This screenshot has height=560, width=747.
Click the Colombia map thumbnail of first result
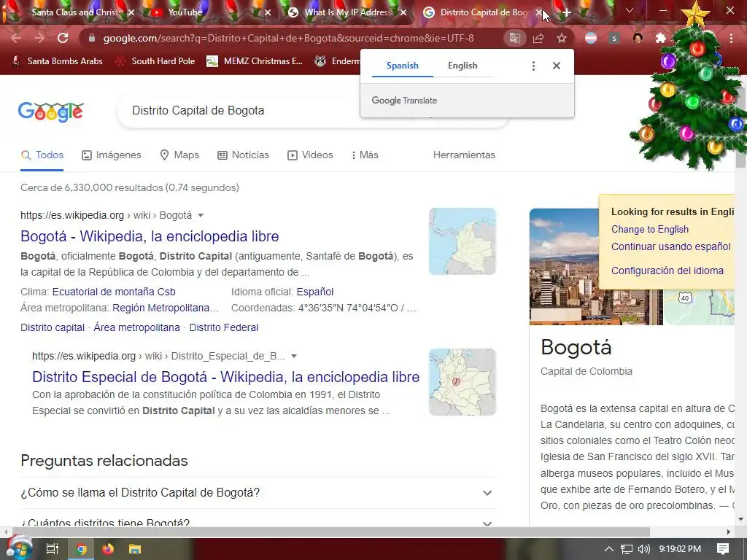[x=462, y=241]
